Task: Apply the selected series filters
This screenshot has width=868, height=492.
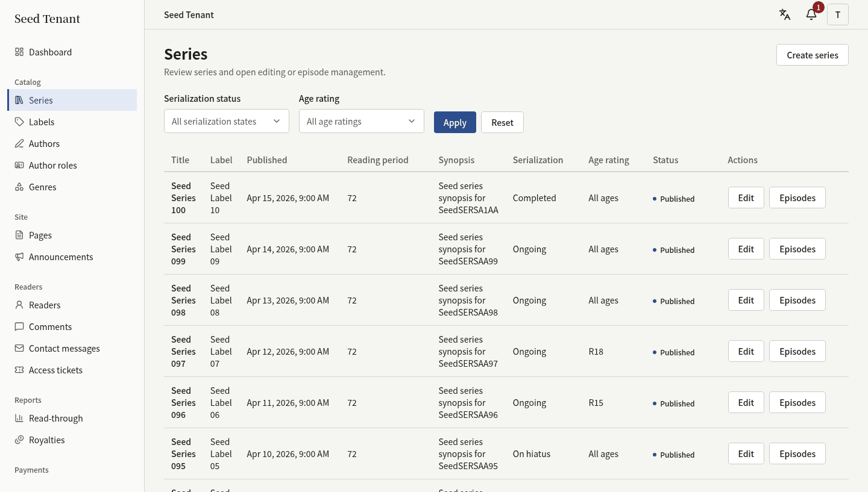Action: [455, 122]
